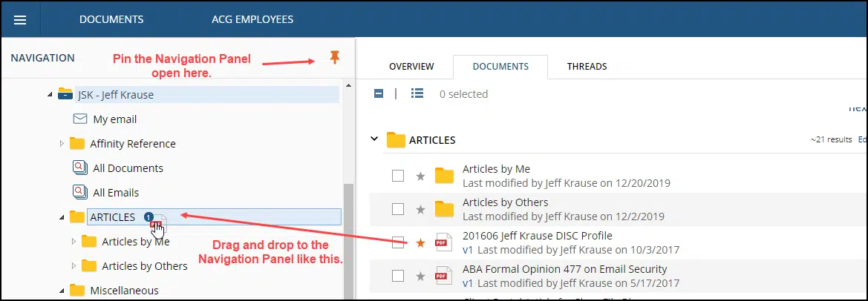Select the DOCUMENTS tab
Image resolution: width=868 pixels, height=301 pixels.
point(500,66)
